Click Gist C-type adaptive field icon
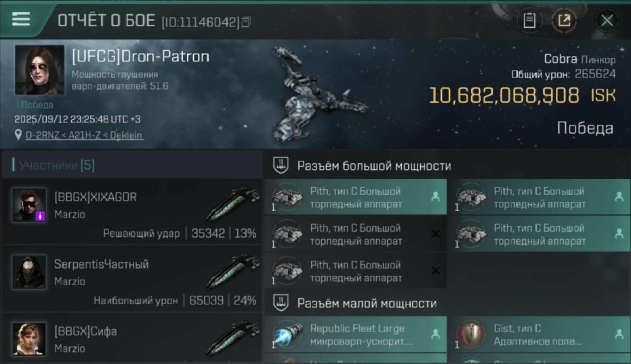This screenshot has width=631, height=364. 470,334
